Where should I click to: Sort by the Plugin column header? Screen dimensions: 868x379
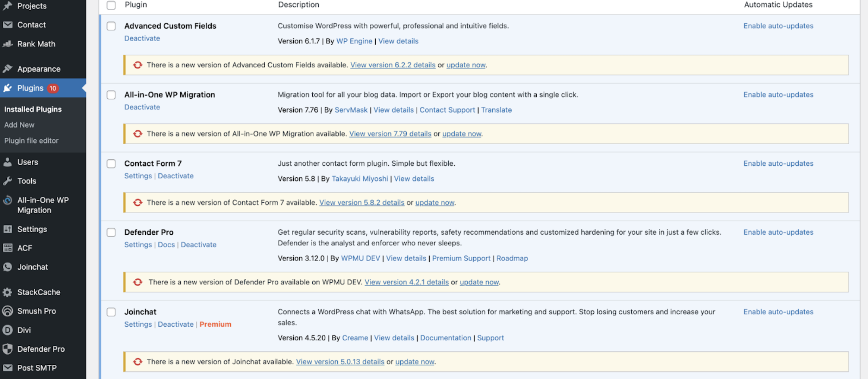point(136,5)
